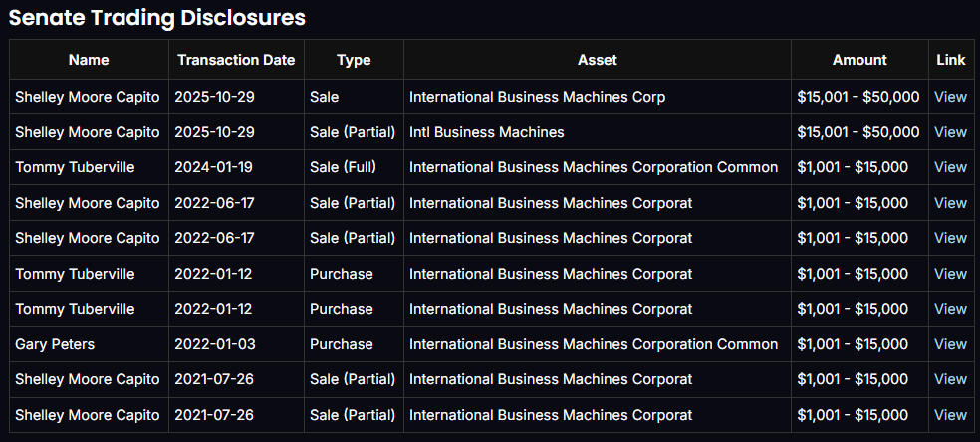Click the first $15,001 - $50,000 amount cell
Screen dimensions: 980x442
point(857,97)
